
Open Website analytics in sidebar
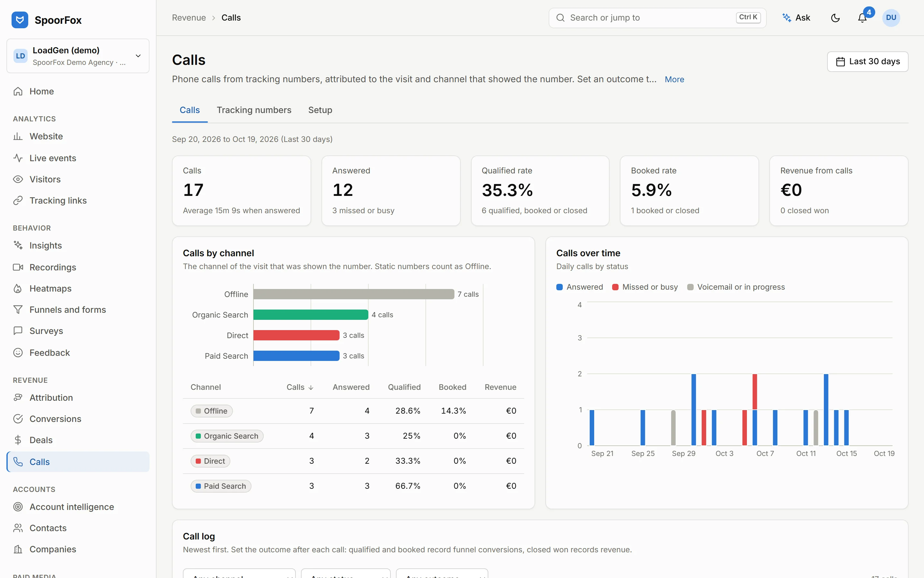pos(78,136)
